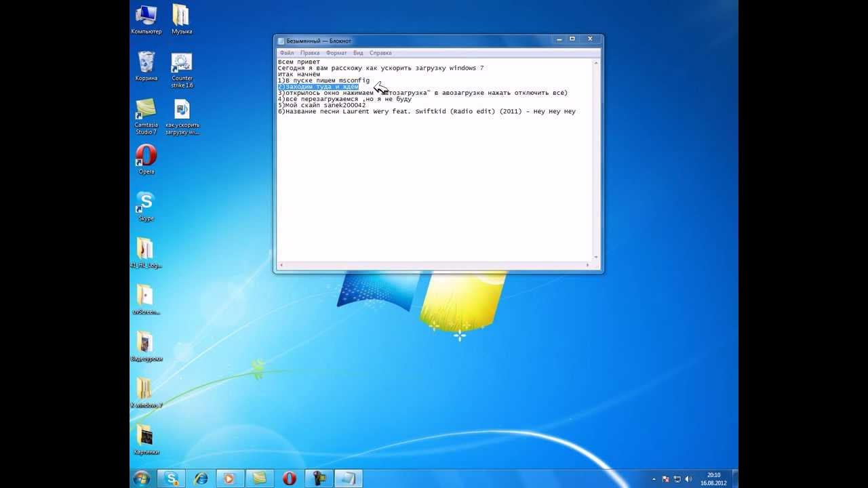Close the Notepad window
This screenshot has width=868, height=488.
click(x=589, y=39)
